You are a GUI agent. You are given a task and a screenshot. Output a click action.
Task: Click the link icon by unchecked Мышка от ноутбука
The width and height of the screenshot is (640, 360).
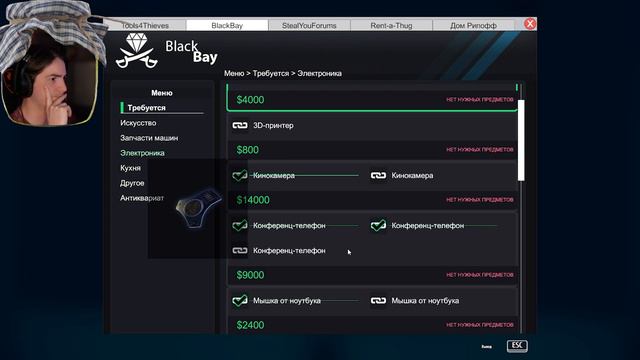(378, 301)
